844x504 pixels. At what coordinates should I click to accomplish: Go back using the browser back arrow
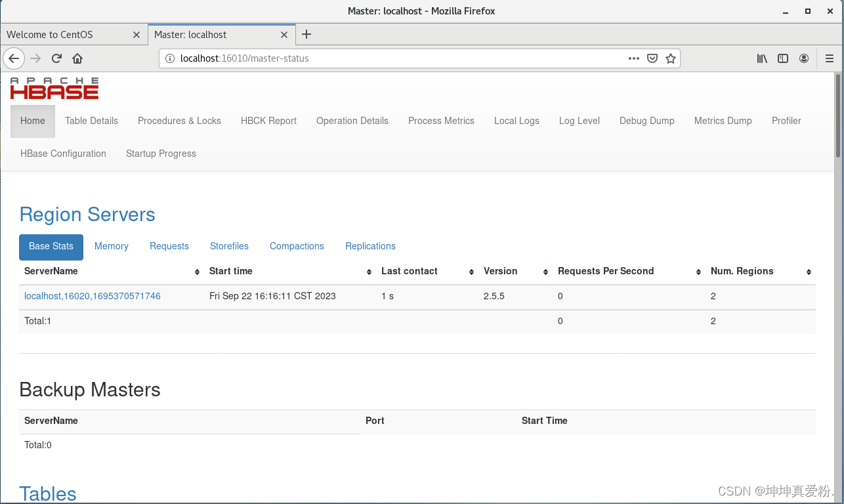pos(14,58)
